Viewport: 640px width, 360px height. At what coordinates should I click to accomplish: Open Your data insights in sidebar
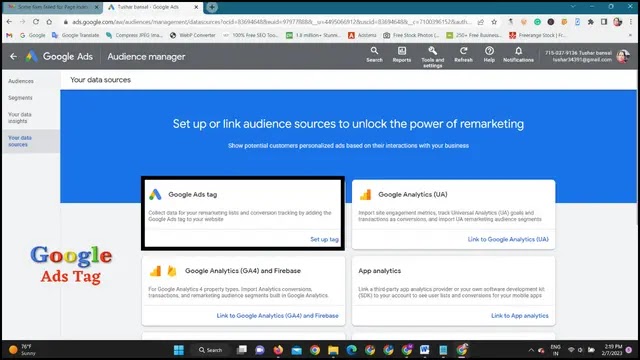tap(20, 118)
